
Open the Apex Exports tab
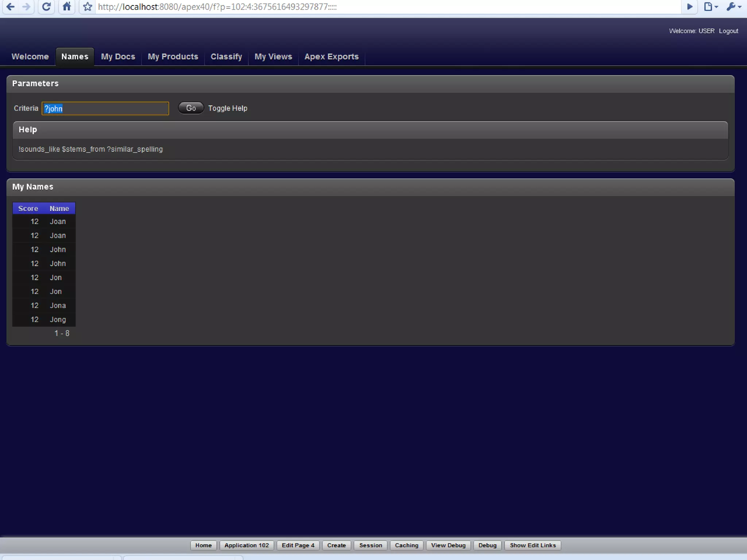pyautogui.click(x=331, y=57)
